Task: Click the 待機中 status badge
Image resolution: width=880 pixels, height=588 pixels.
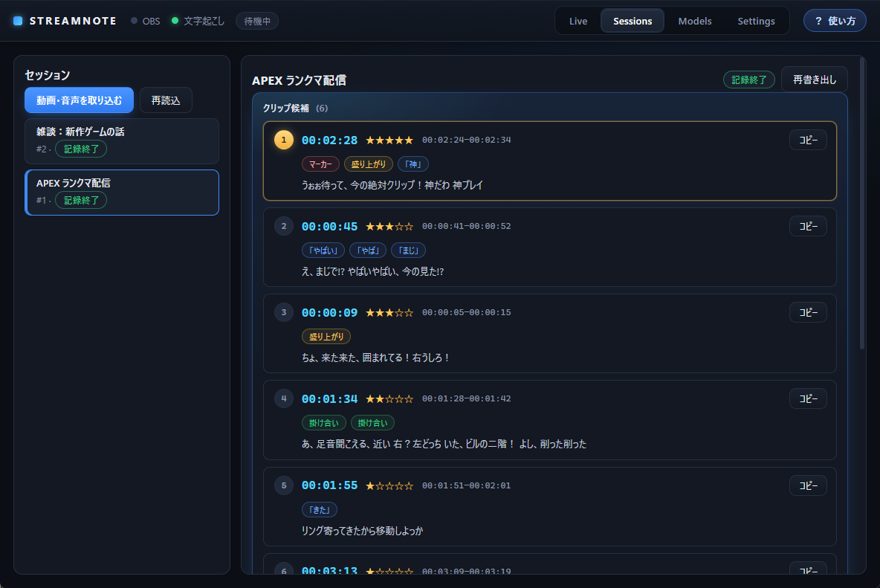Action: (x=257, y=22)
